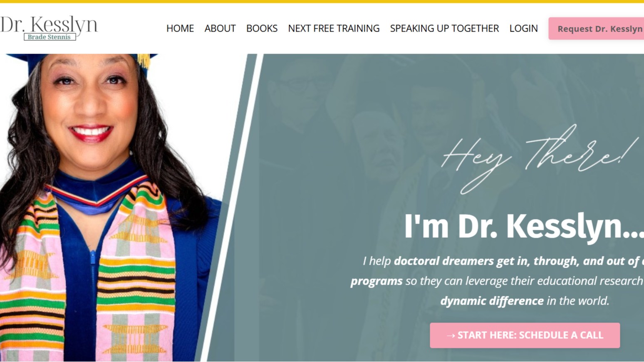The image size is (644, 362).
Task: Click the "I'm Dr. Kesslyn..." headline
Action: (x=524, y=227)
